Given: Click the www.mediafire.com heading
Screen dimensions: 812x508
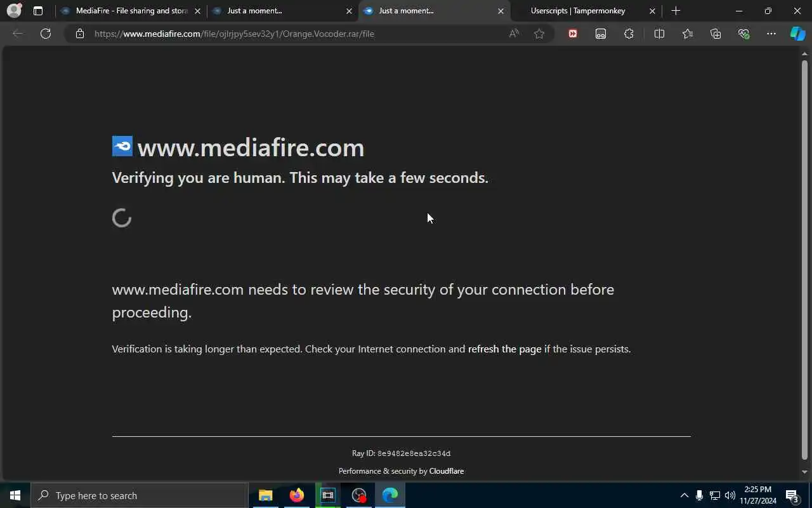Looking at the screenshot, I should pyautogui.click(x=251, y=147).
